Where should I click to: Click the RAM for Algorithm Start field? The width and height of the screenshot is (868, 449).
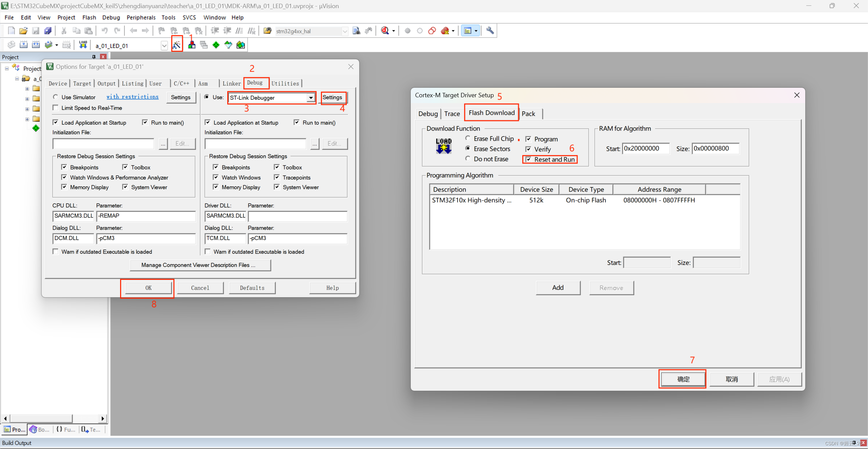pyautogui.click(x=645, y=148)
